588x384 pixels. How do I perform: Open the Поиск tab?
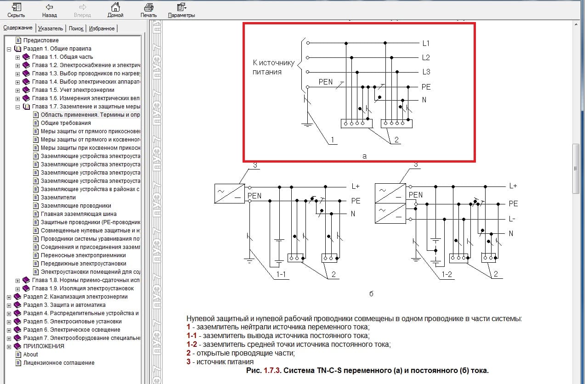coord(76,28)
